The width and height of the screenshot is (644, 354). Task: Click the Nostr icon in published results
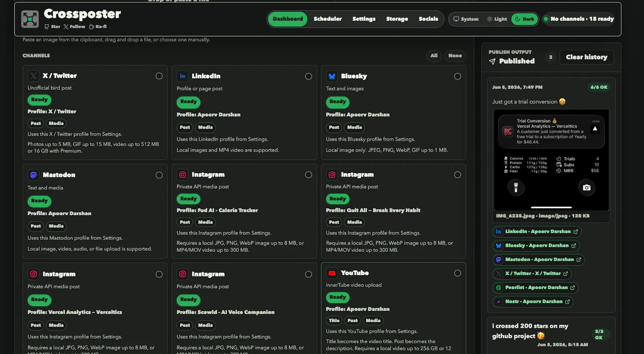[499, 302]
